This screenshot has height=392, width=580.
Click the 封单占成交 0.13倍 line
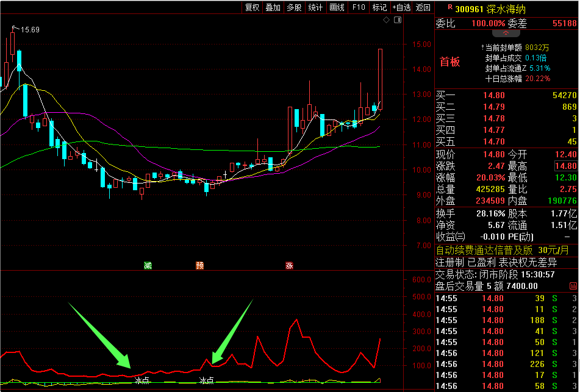coord(516,58)
